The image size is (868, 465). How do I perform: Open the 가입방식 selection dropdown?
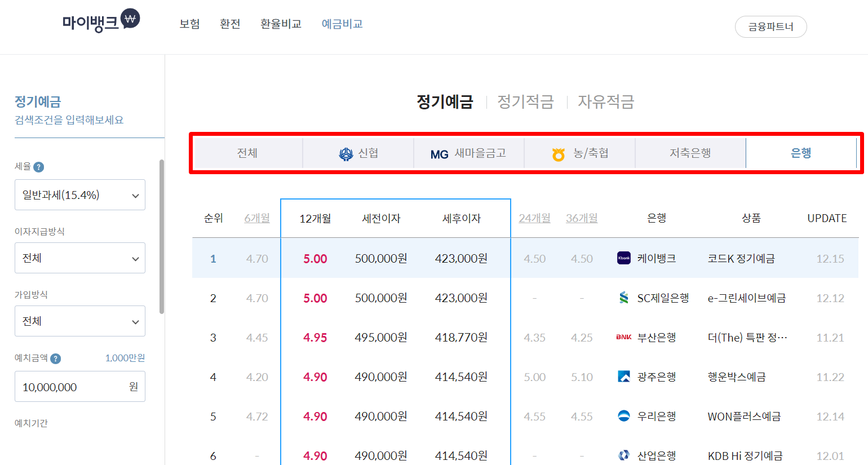(79, 321)
